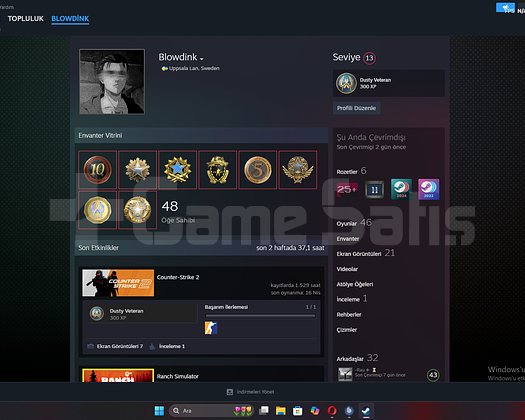This screenshot has width=525, height=420.
Task: Open Çizimler artwork link
Action: (347, 330)
